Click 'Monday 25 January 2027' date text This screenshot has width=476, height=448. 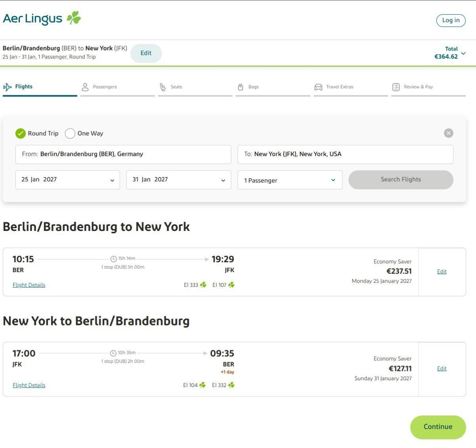(x=382, y=281)
